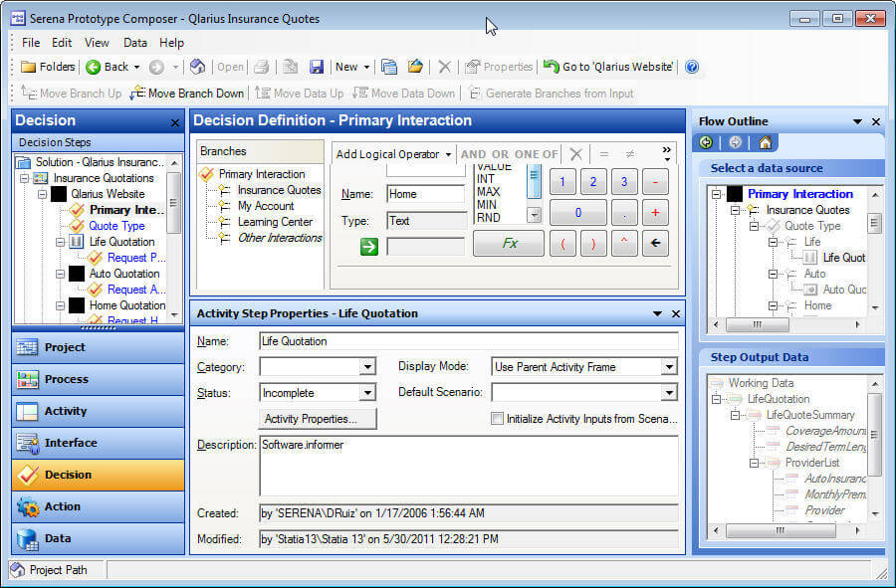896x588 pixels.
Task: Switch to the Activity panel
Action: [99, 411]
